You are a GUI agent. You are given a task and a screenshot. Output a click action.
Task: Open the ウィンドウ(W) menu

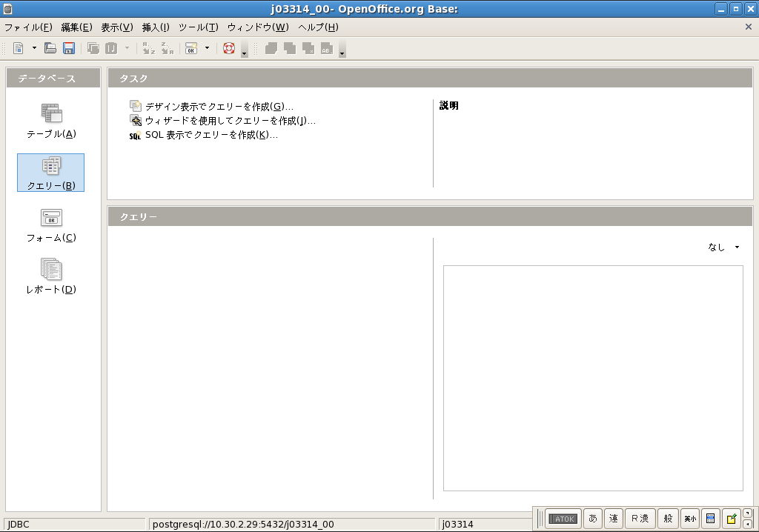click(x=258, y=27)
